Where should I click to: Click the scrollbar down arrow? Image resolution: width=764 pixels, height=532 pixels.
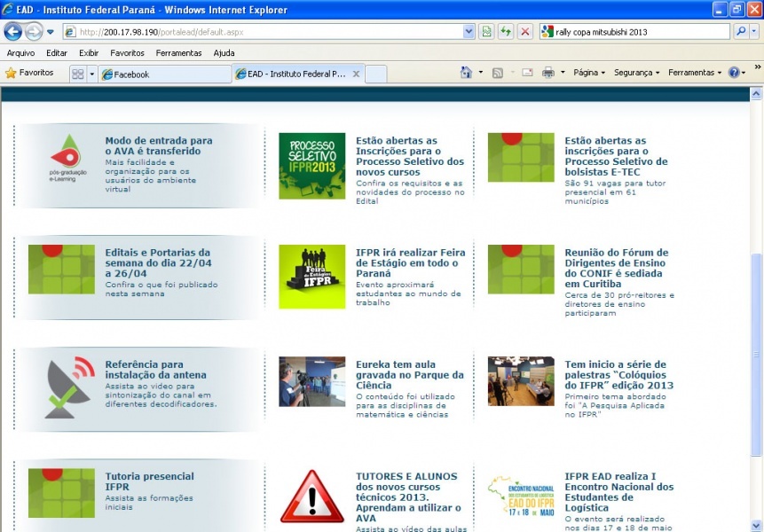pyautogui.click(x=756, y=525)
